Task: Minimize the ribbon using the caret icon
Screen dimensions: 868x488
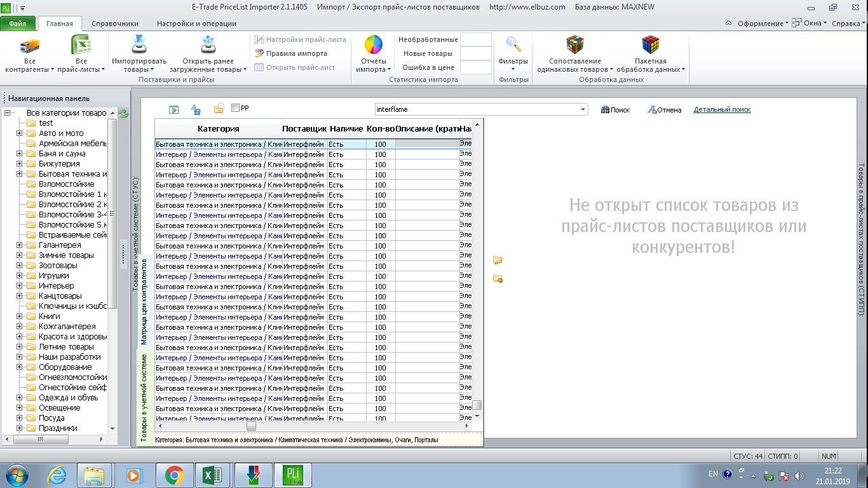Action: coord(729,24)
